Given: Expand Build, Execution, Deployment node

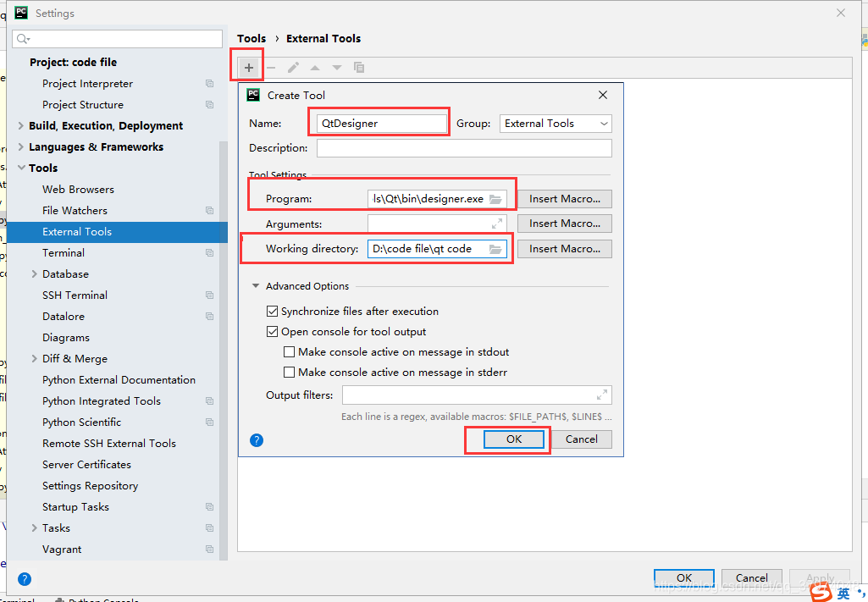Looking at the screenshot, I should (x=21, y=125).
